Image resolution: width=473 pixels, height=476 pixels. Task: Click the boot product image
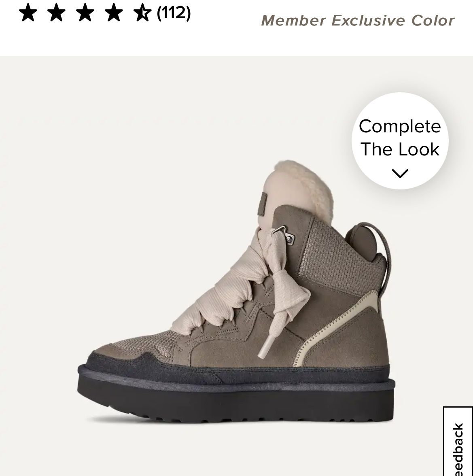(x=236, y=291)
